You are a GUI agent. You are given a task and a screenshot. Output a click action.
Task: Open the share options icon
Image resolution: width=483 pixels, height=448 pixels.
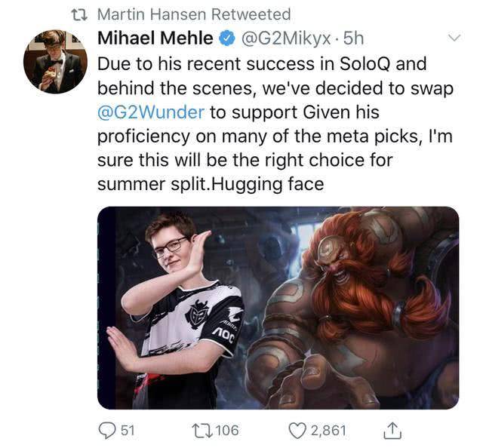tap(392, 431)
